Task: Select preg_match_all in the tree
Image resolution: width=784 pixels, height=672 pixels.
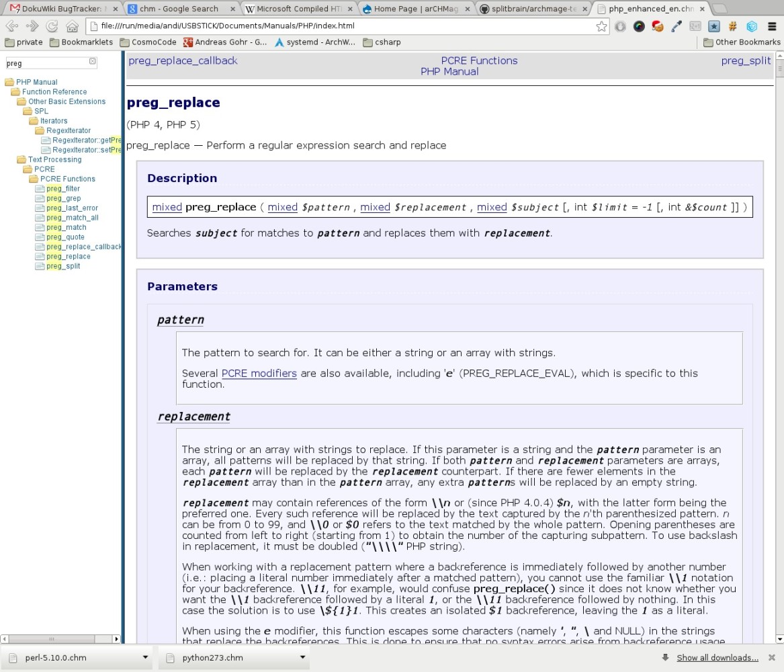Action: (73, 218)
